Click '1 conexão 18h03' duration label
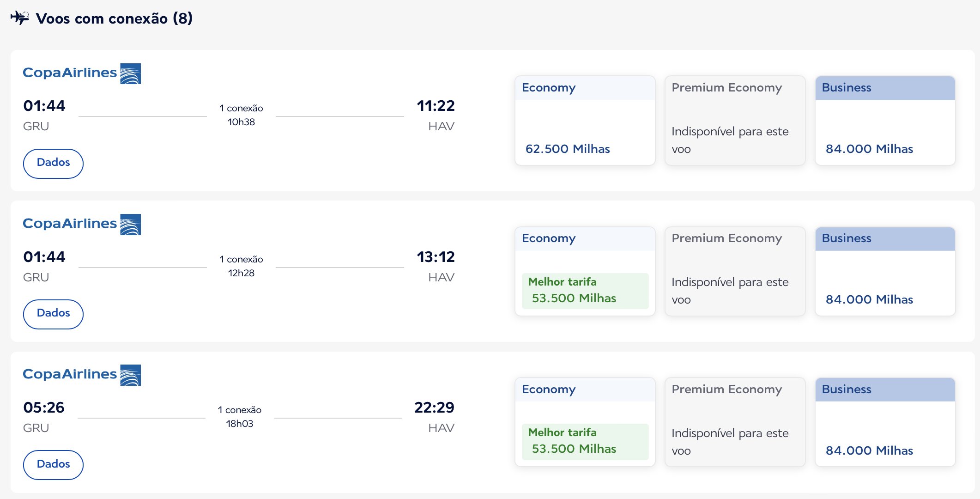Viewport: 980px width, 499px height. click(x=240, y=417)
